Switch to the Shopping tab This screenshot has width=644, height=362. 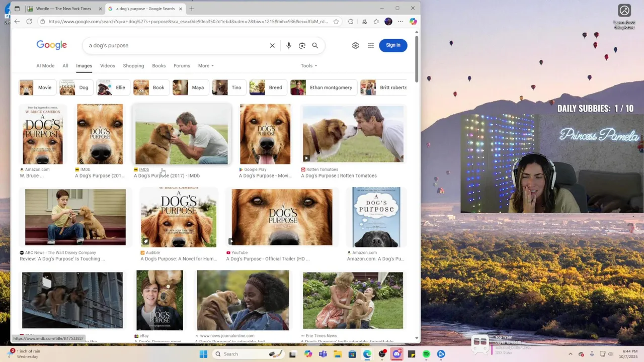coord(133,66)
